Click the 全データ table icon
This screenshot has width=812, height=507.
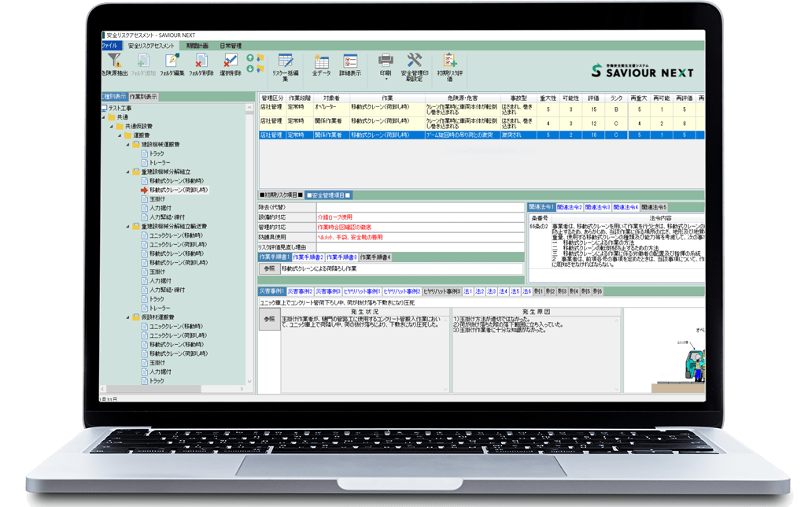pyautogui.click(x=321, y=61)
